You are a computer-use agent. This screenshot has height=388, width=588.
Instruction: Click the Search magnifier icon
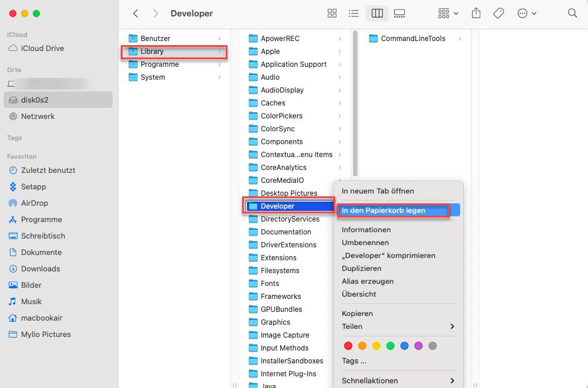coord(572,13)
